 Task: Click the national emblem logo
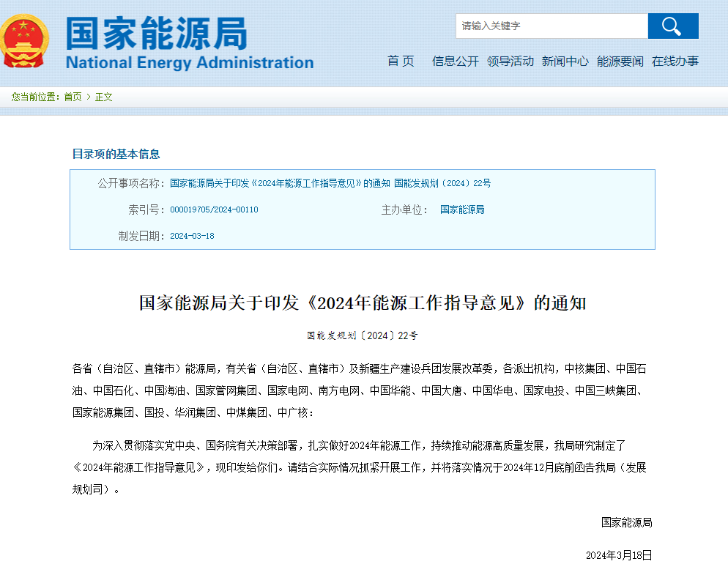coord(26,41)
